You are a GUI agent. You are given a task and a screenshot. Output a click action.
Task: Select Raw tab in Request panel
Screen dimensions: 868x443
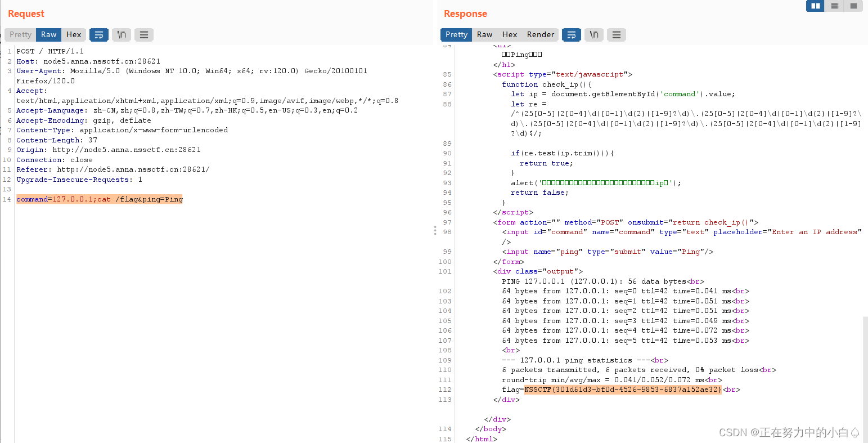pyautogui.click(x=49, y=35)
